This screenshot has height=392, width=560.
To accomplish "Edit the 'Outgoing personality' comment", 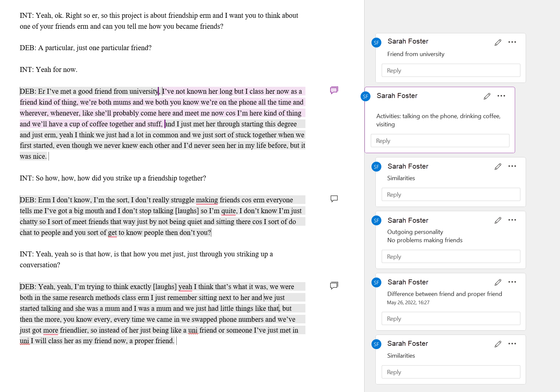I will coord(498,220).
